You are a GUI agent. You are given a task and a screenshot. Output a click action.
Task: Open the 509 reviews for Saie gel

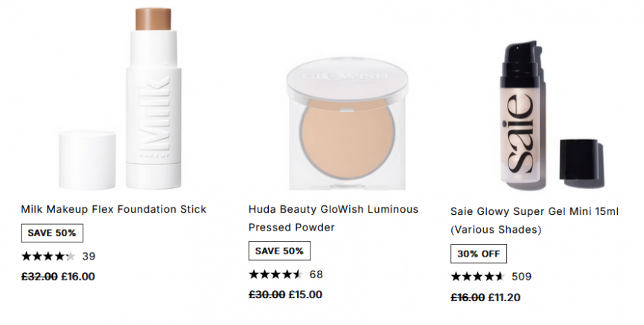tap(522, 277)
